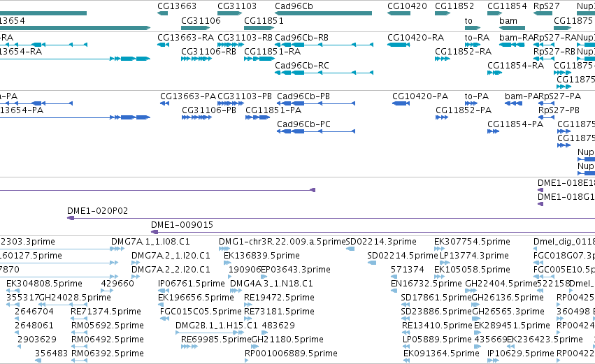
Task: Select the EK307754.5prime EST label
Action: pyautogui.click(x=472, y=242)
